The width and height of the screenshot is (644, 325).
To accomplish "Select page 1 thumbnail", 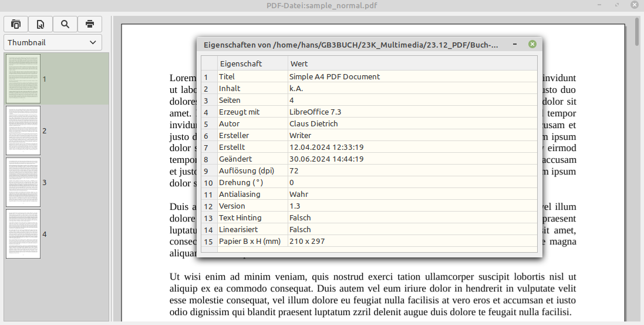I will [x=23, y=79].
